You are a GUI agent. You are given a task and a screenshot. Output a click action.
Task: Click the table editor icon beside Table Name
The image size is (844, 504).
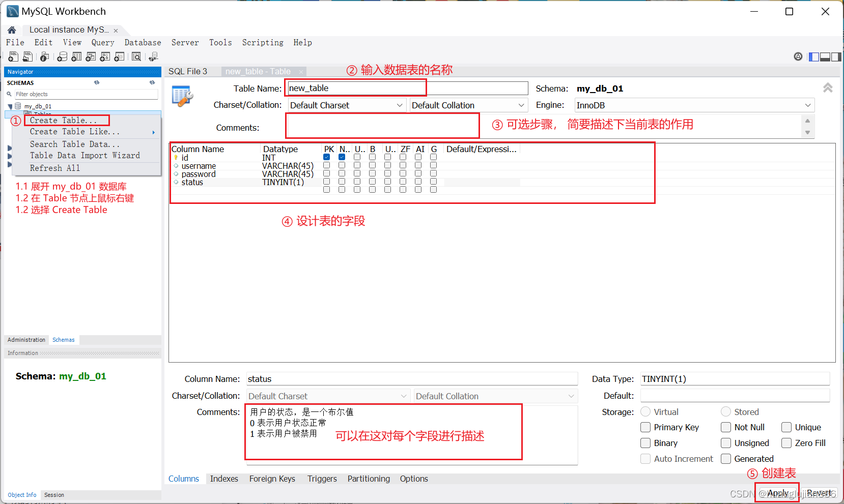pyautogui.click(x=182, y=96)
